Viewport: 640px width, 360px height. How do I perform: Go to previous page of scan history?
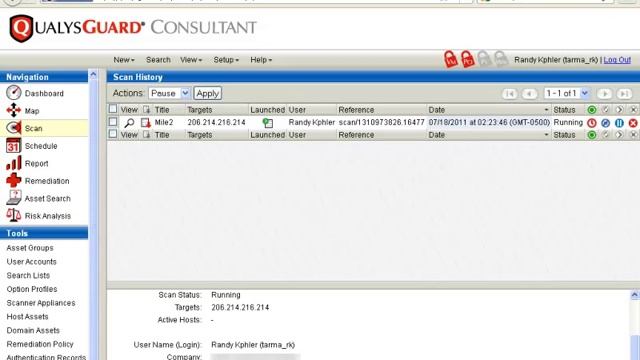point(529,93)
